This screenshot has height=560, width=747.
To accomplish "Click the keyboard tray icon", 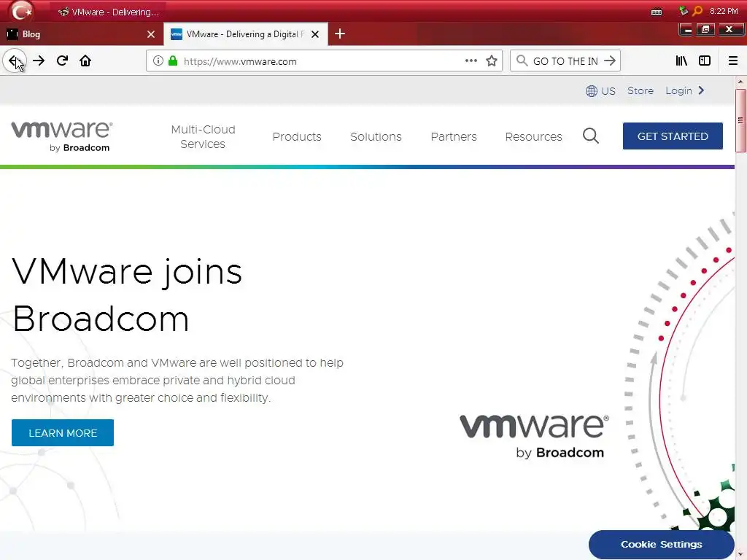I will coord(657,12).
